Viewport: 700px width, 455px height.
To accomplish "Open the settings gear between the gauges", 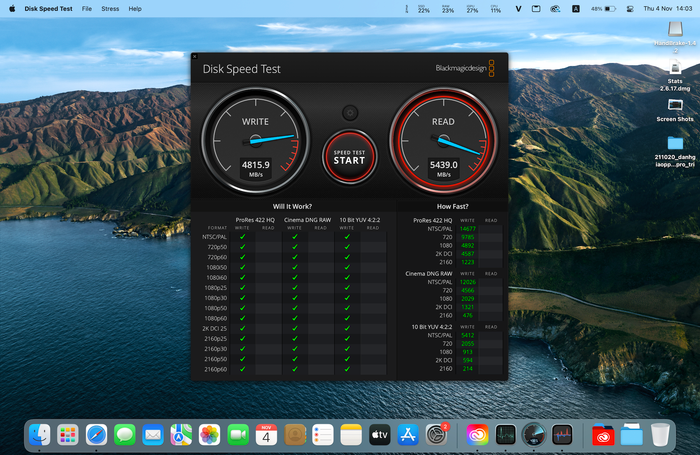I will [x=350, y=113].
